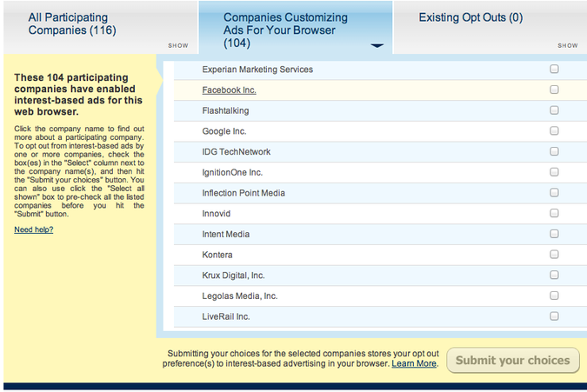Click the Legolas Media, Inc. name
587x392 pixels.
[240, 296]
